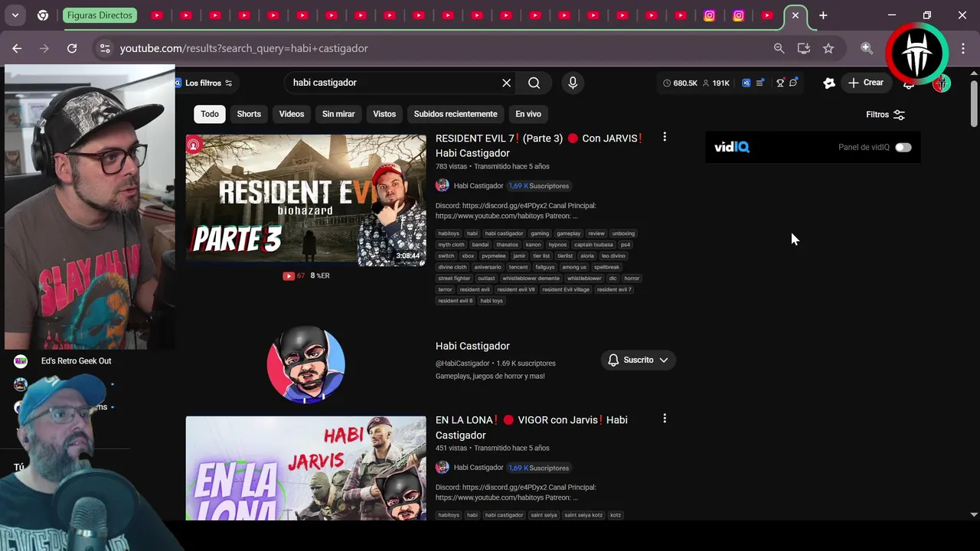The width and height of the screenshot is (980, 551).
Task: Open three-dot menu for Resident Evil 7 video
Action: point(665,137)
